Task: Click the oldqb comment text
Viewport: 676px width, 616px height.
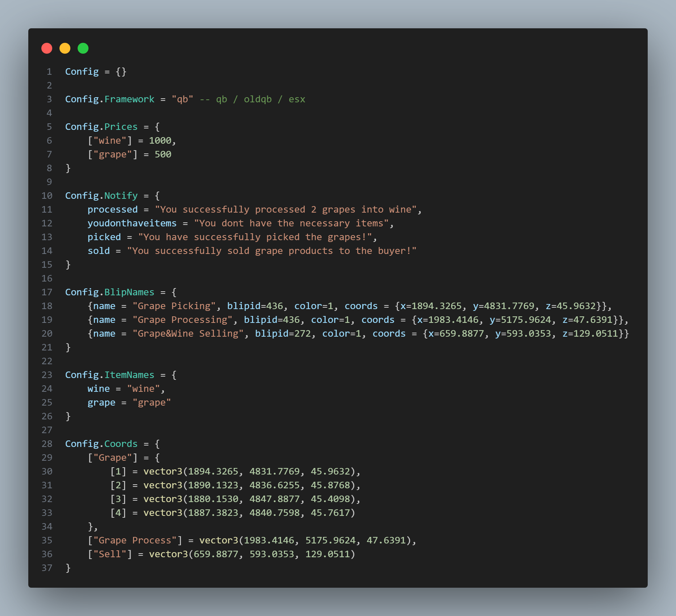Action: pos(257,99)
